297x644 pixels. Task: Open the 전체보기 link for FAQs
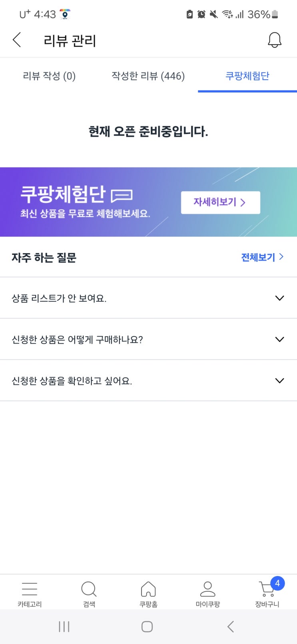[x=262, y=257]
